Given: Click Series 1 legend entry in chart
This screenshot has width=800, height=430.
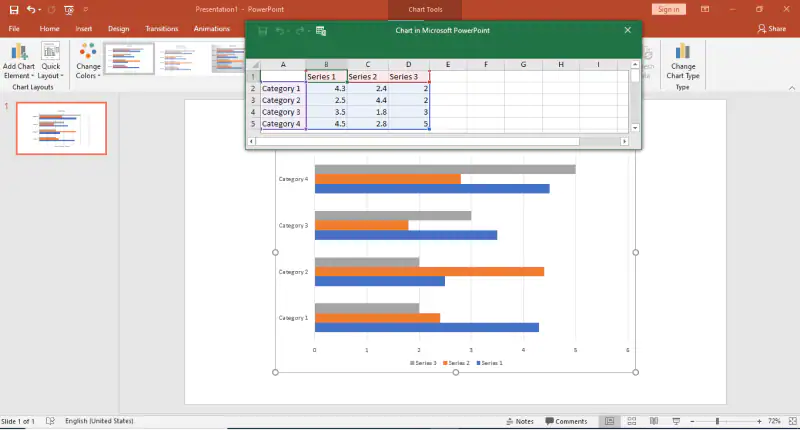Looking at the screenshot, I should [489, 363].
